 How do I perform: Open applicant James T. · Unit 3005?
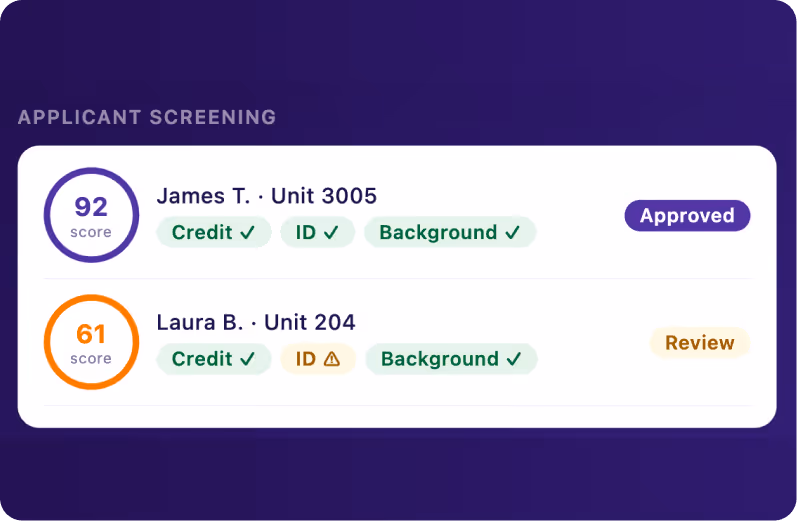(x=266, y=196)
